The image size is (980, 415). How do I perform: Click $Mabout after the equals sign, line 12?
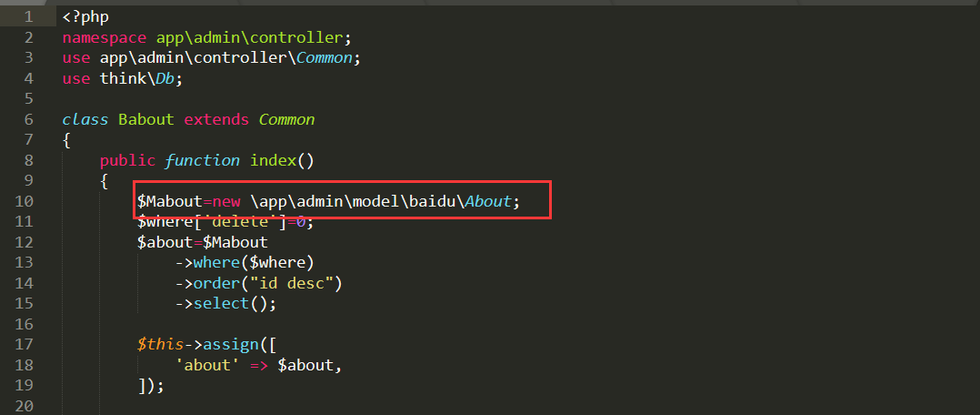click(x=235, y=241)
